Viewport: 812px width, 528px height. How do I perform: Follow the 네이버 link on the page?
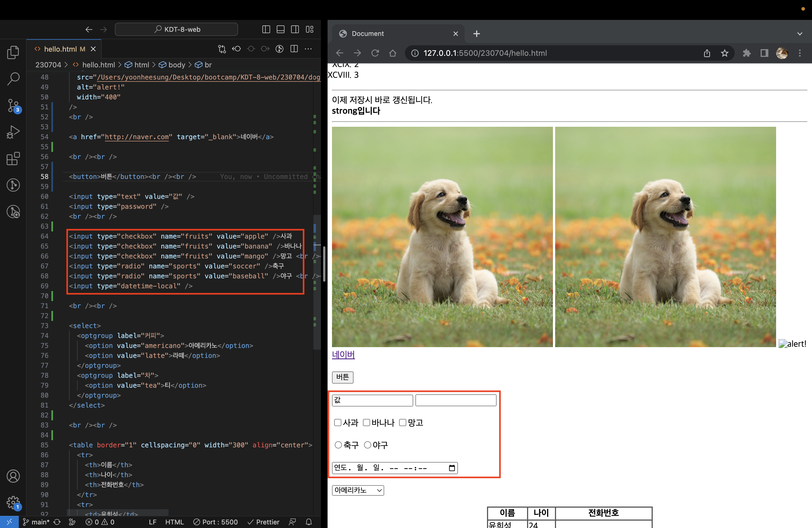click(343, 354)
